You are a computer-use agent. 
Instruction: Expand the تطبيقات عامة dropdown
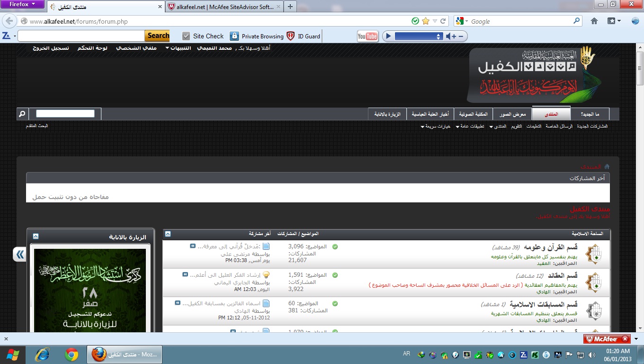pos(457,127)
